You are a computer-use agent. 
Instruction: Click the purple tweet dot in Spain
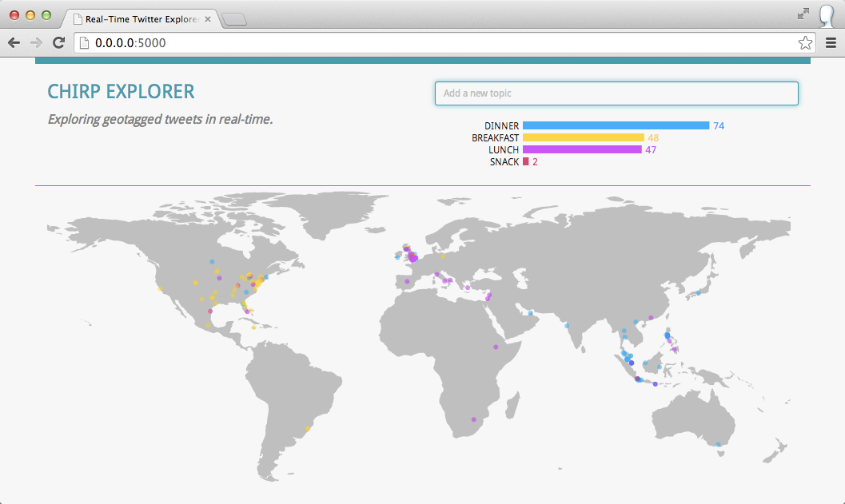407,282
